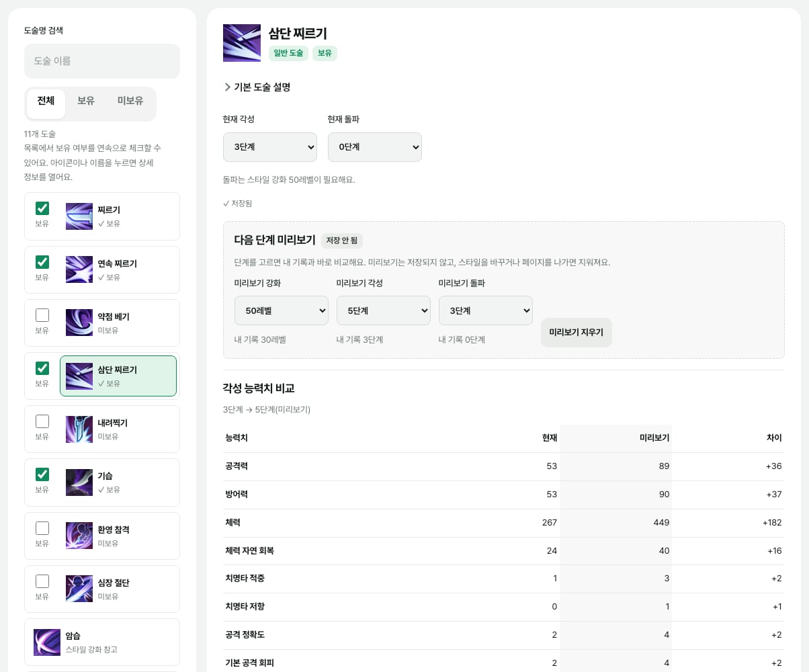Click the 체력 current value 267
Image resolution: width=809 pixels, height=672 pixels.
click(549, 523)
